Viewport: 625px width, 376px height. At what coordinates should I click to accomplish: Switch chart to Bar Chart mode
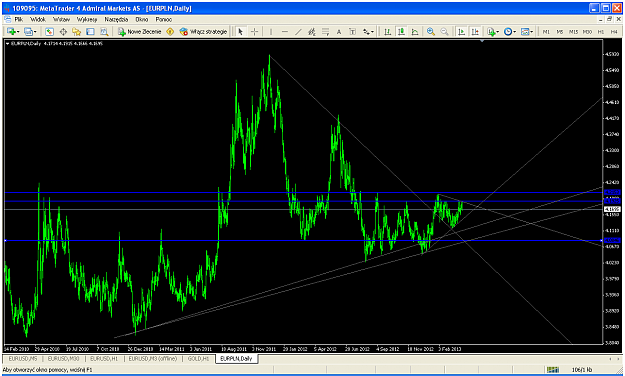coord(387,31)
